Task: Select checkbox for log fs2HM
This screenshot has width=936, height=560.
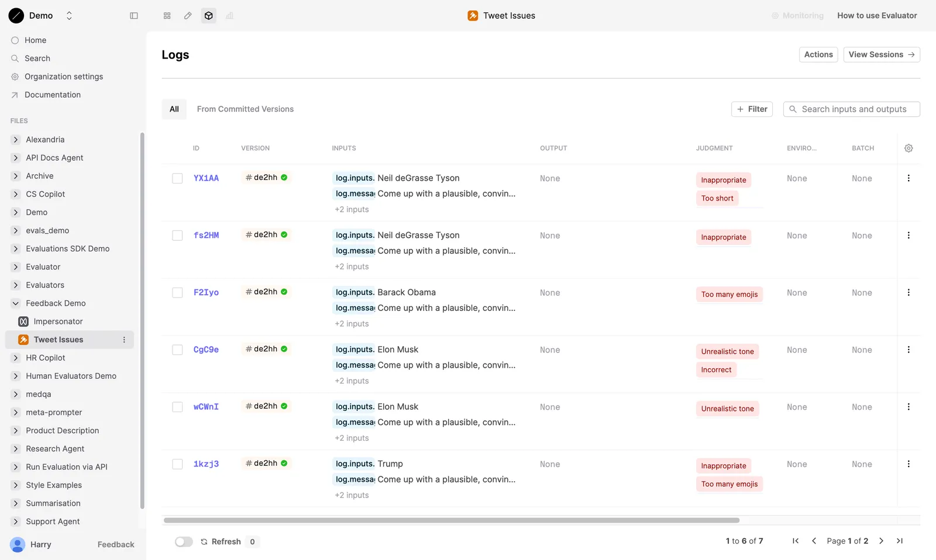Action: click(x=177, y=236)
